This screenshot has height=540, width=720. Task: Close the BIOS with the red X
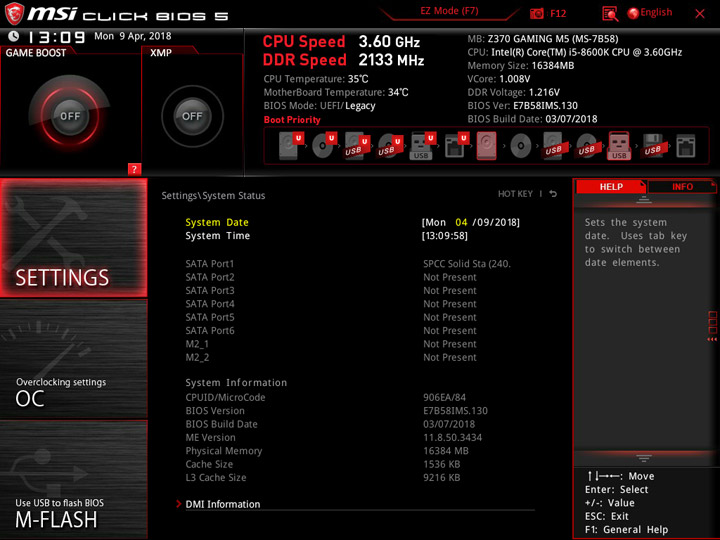coord(700,14)
